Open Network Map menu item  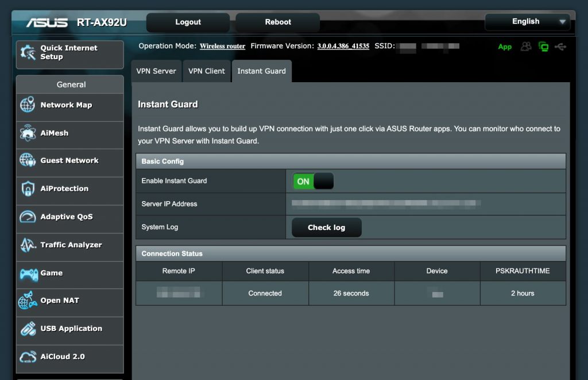pyautogui.click(x=69, y=108)
